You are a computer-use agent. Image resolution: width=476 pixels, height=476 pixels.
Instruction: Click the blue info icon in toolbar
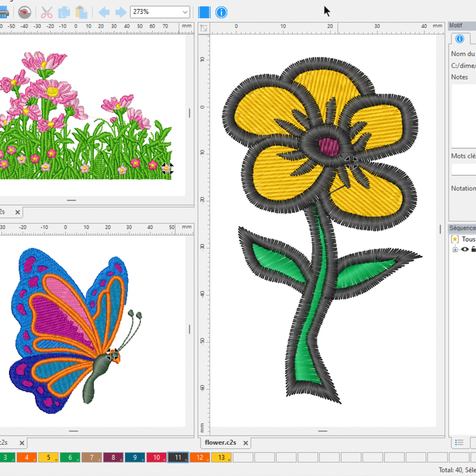pos(221,12)
